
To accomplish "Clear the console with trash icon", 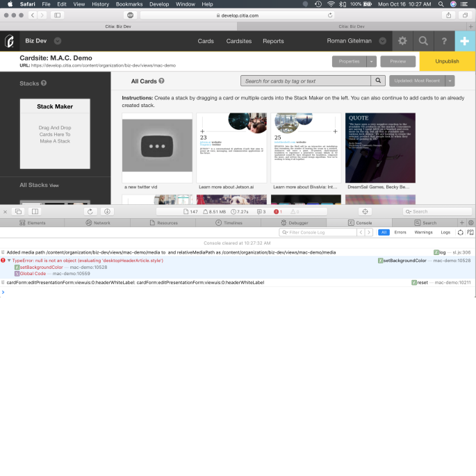I will tap(470, 232).
